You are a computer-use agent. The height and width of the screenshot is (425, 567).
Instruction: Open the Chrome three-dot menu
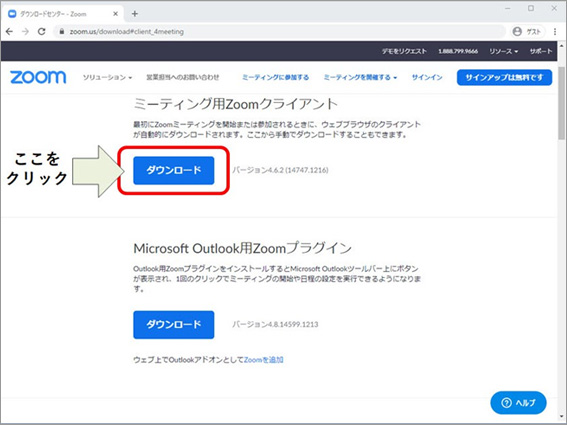pyautogui.click(x=555, y=32)
